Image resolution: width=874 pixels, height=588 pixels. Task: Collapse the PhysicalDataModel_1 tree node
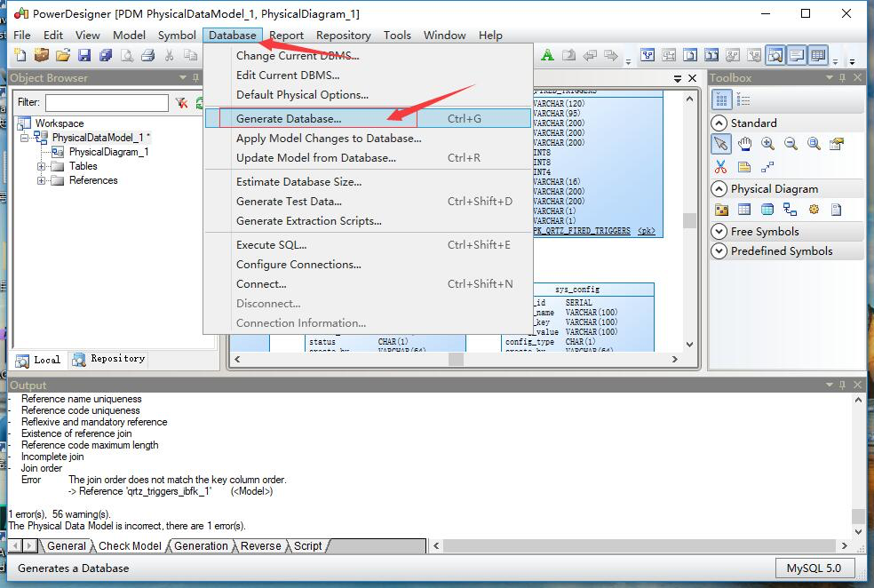coord(24,138)
